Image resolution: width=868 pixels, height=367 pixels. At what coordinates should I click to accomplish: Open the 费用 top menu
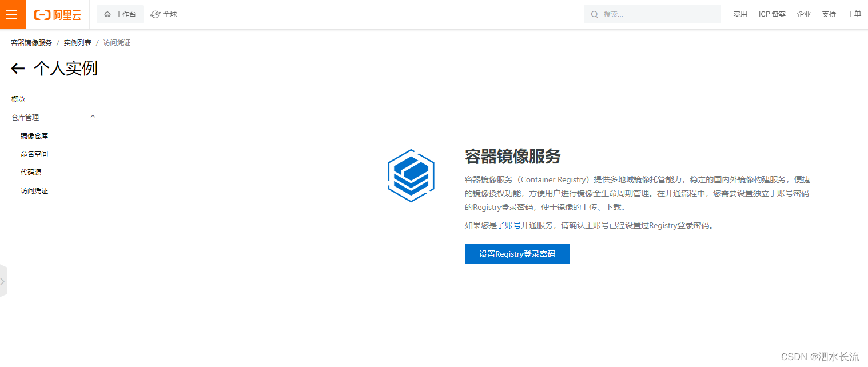coord(740,14)
